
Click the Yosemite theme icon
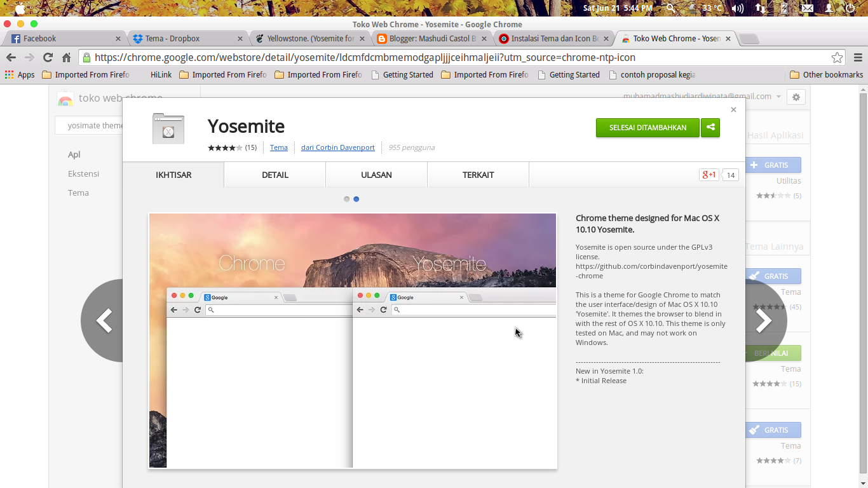coord(168,128)
